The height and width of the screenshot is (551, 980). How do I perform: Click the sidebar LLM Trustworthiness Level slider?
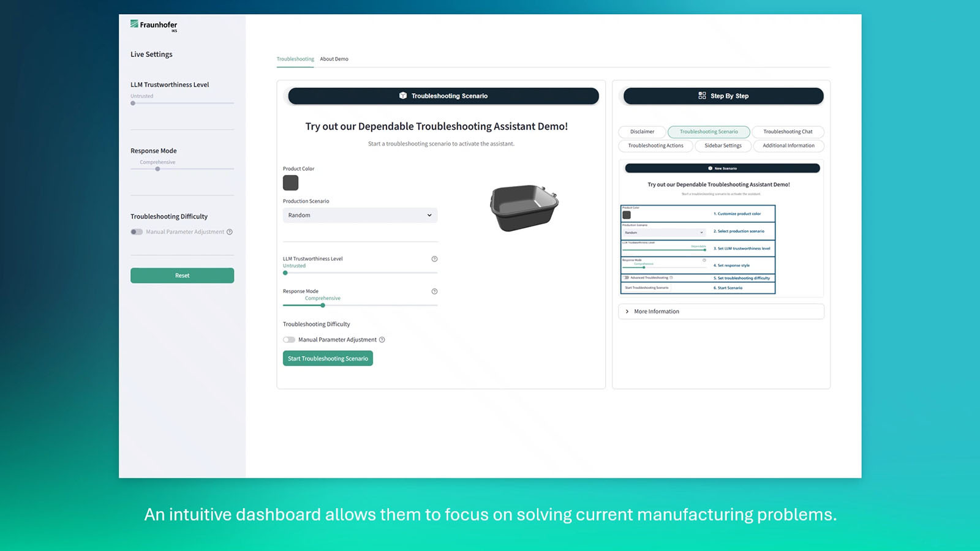click(182, 103)
